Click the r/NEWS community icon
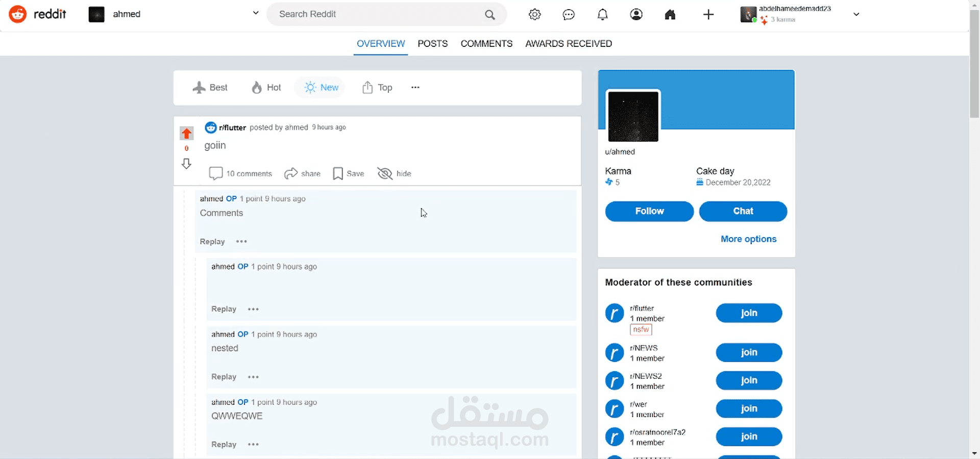The image size is (980, 459). tap(615, 352)
